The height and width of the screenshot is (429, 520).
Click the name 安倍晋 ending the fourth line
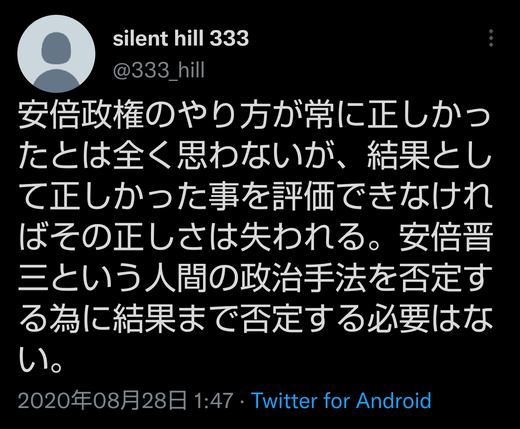pos(446,236)
